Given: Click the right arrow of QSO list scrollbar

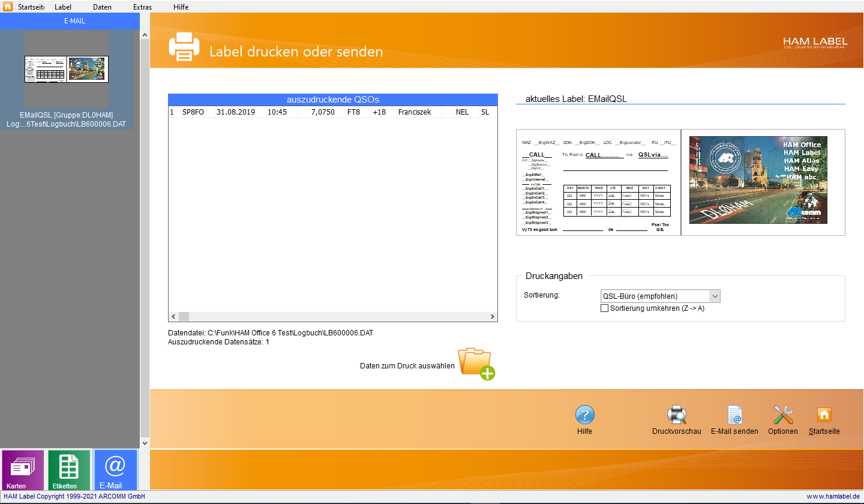Looking at the screenshot, I should (x=493, y=317).
